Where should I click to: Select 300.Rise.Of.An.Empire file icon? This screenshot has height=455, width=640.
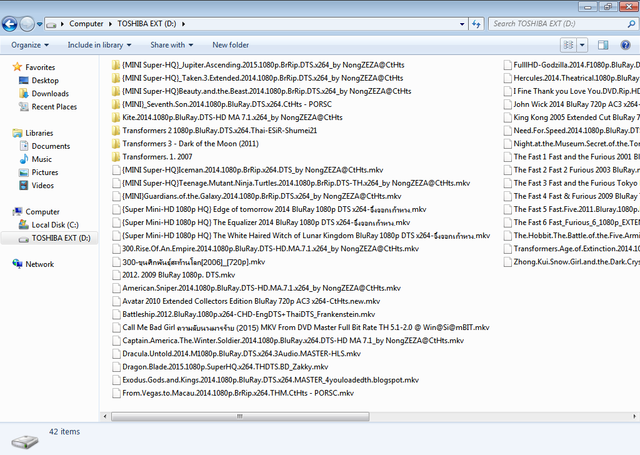[x=116, y=249]
